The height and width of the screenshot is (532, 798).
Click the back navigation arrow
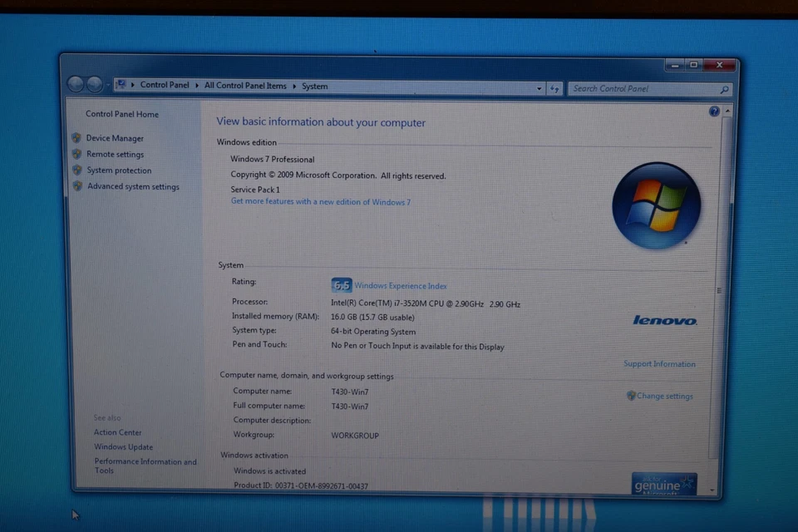pos(76,83)
